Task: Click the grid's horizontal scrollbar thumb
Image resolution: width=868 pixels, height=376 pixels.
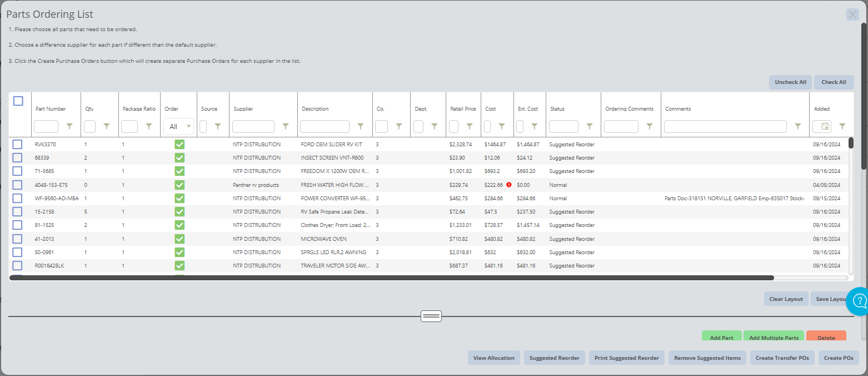Action: click(x=392, y=278)
